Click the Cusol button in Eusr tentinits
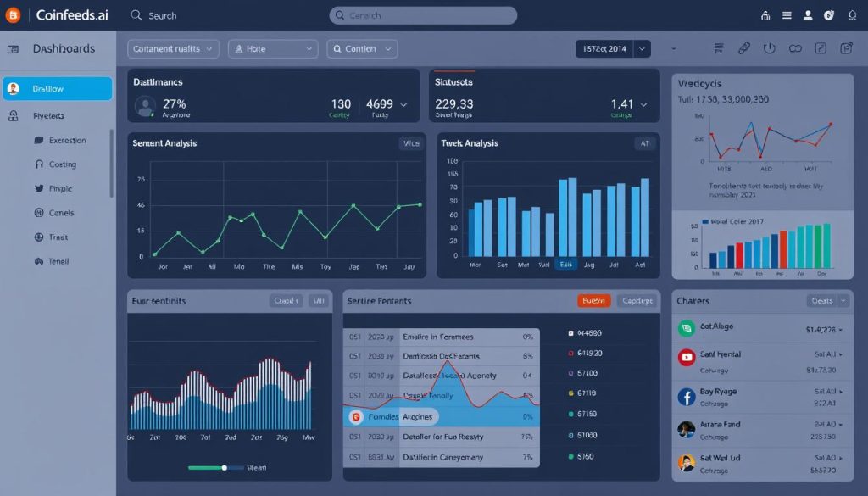868x496 pixels. [287, 301]
